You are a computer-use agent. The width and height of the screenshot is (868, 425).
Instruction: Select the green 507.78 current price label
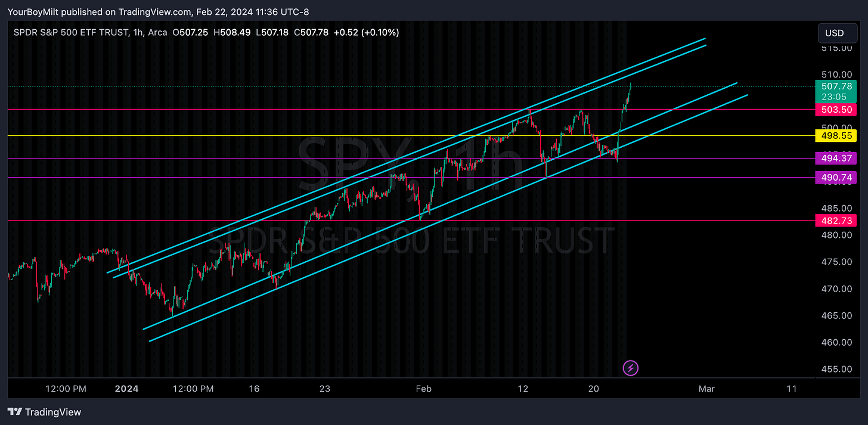(x=835, y=91)
